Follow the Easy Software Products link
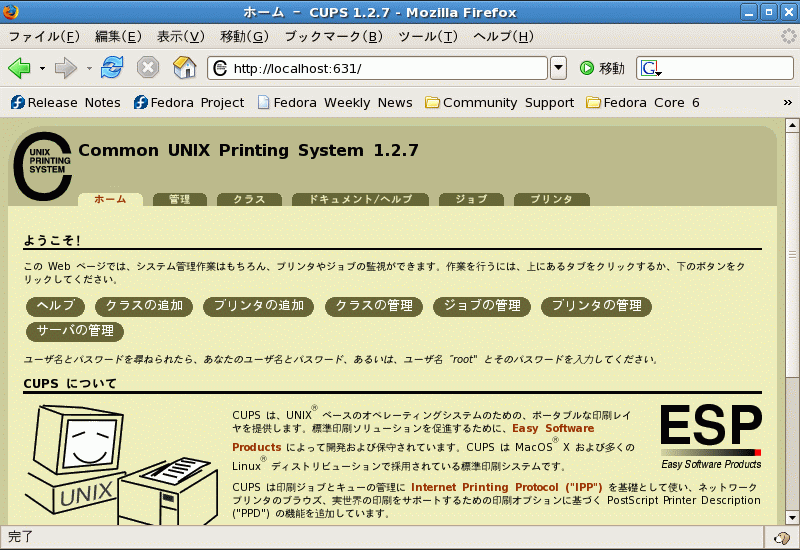The height and width of the screenshot is (550, 800). (x=553, y=429)
